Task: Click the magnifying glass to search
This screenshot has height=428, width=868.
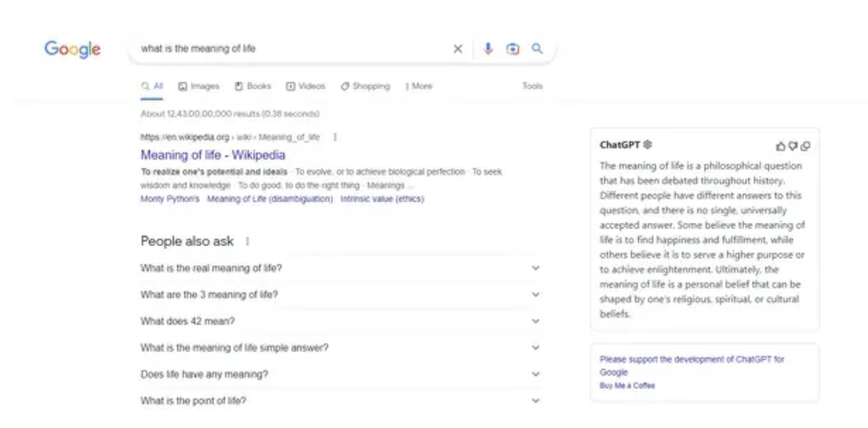Action: (537, 49)
